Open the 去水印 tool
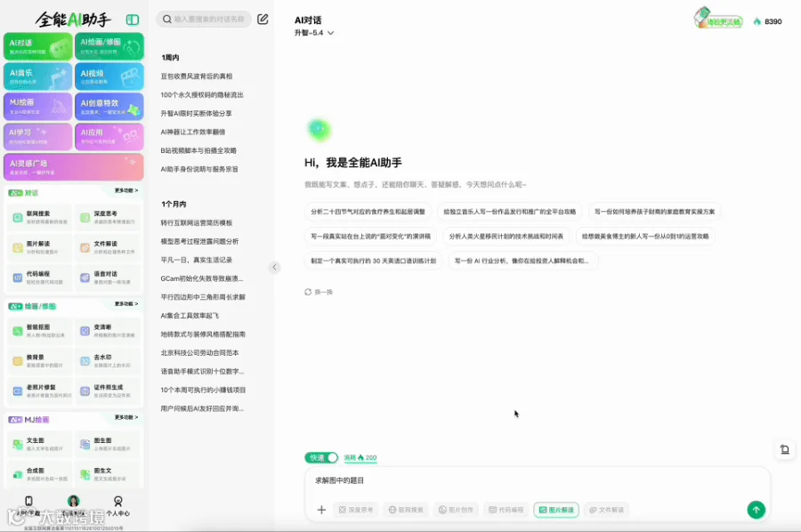 coord(108,361)
